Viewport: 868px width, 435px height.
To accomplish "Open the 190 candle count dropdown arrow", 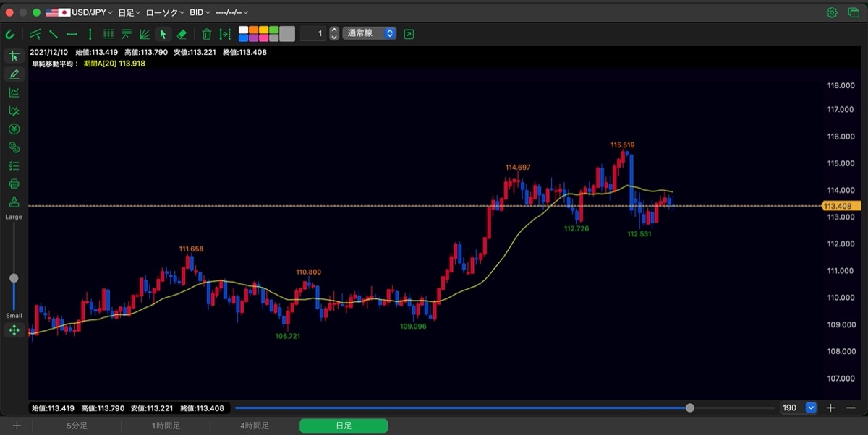I will click(811, 408).
